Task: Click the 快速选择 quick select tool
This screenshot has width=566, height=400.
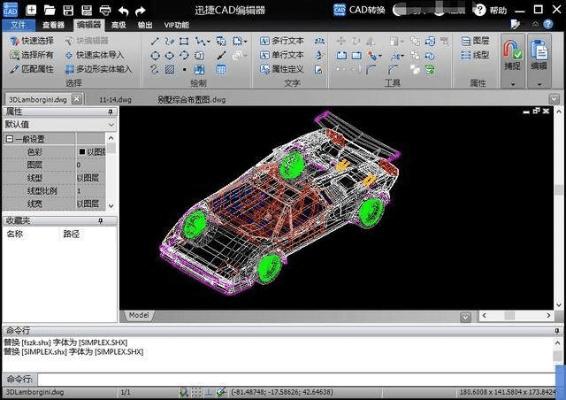Action: 32,41
